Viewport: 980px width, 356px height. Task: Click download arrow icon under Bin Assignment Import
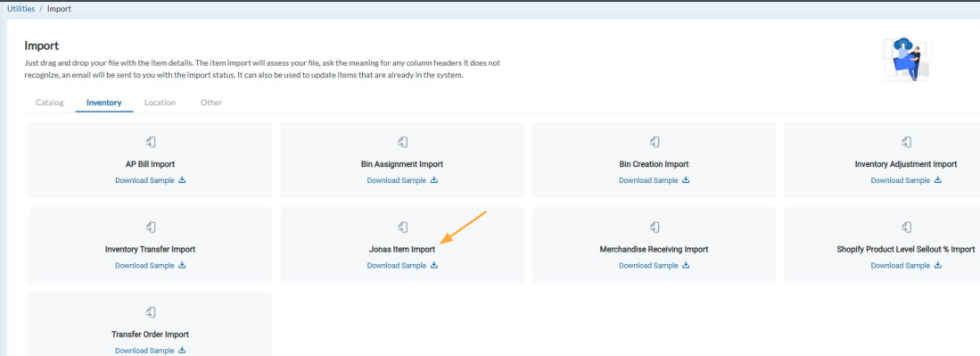[x=434, y=180]
